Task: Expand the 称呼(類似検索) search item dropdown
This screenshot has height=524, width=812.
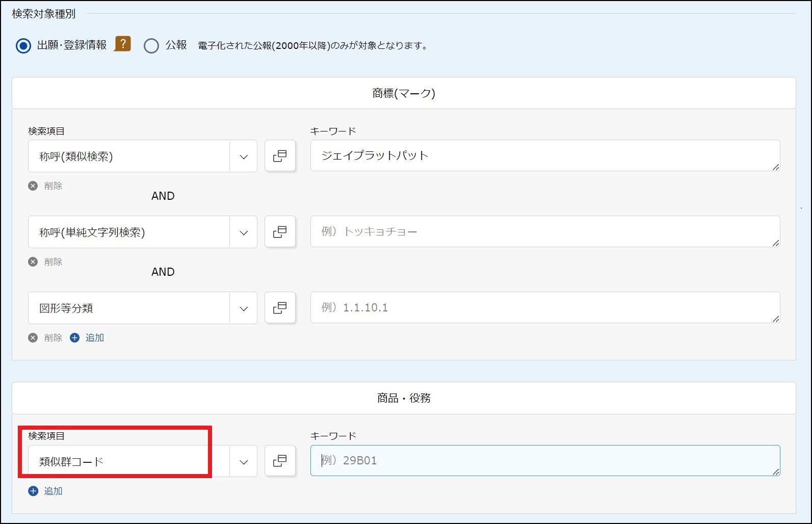Action: [244, 156]
